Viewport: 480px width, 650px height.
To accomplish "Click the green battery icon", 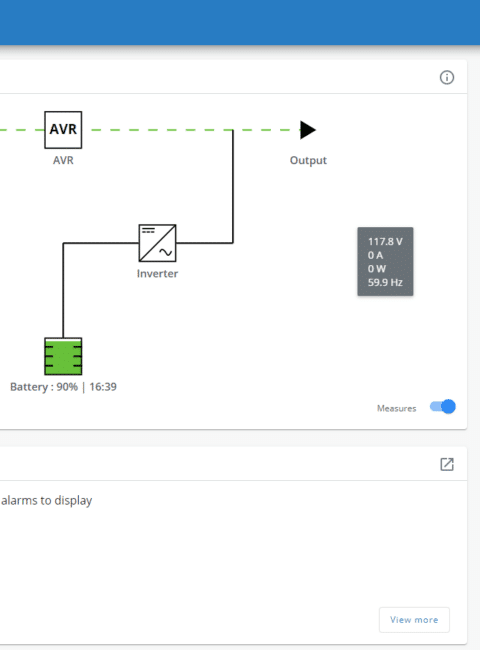I will point(63,357).
